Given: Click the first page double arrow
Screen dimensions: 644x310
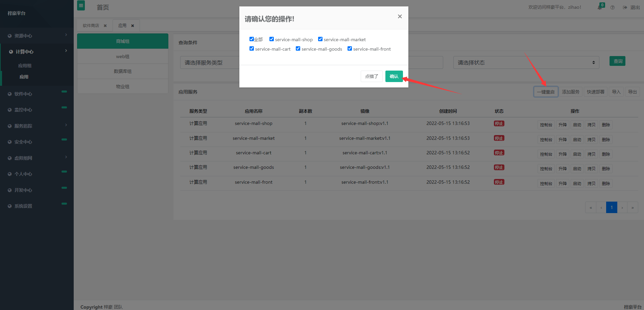Looking at the screenshot, I should [591, 207].
